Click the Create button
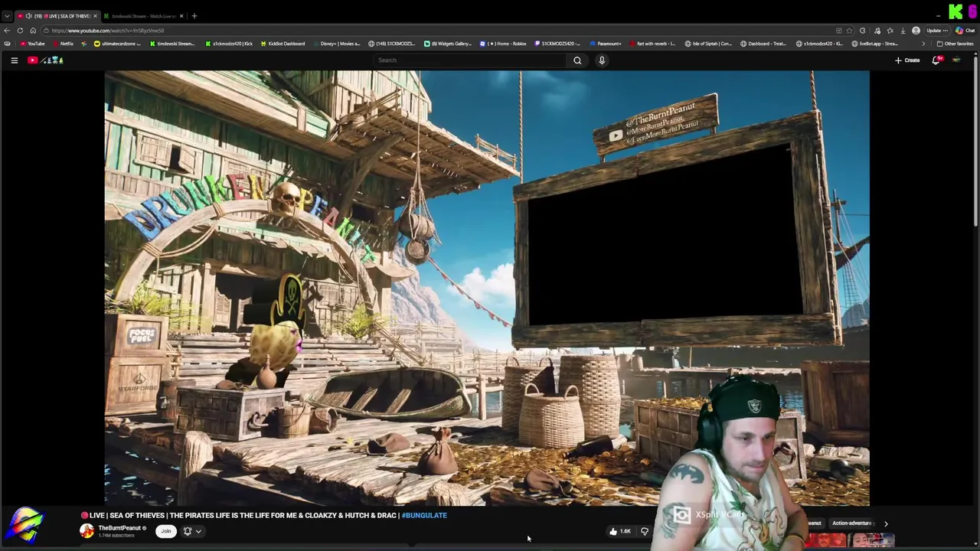This screenshot has width=980, height=551. pos(907,60)
